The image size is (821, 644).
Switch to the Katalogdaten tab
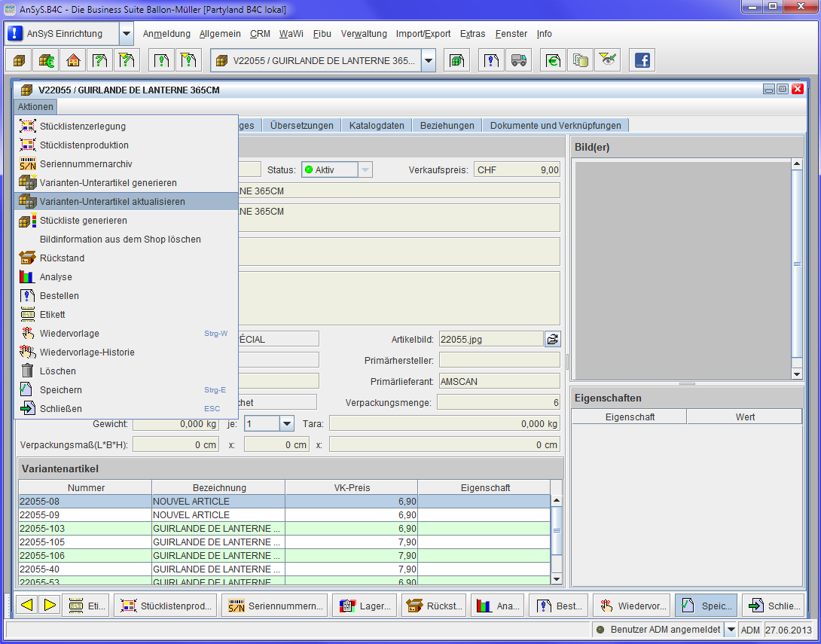click(377, 126)
